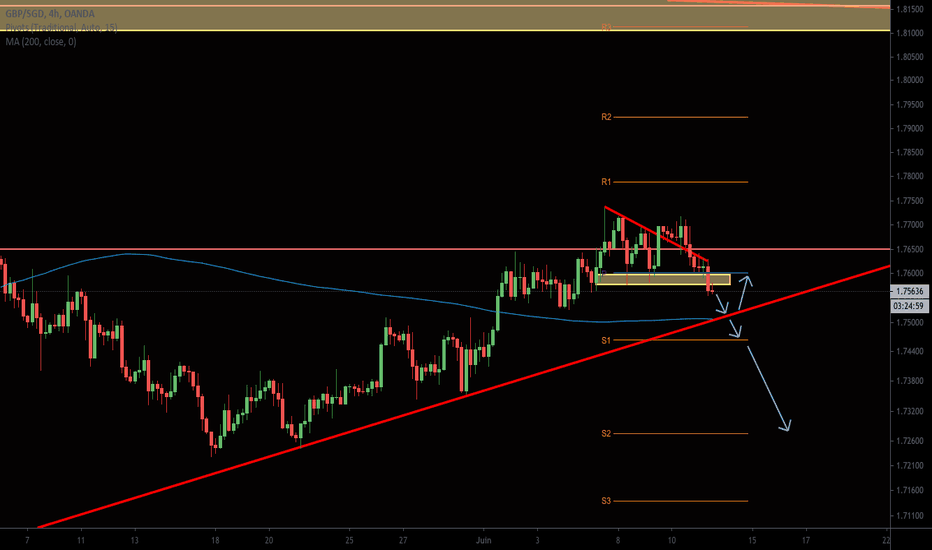
Task: Click 1.71100 on the price axis
Action: [x=909, y=516]
